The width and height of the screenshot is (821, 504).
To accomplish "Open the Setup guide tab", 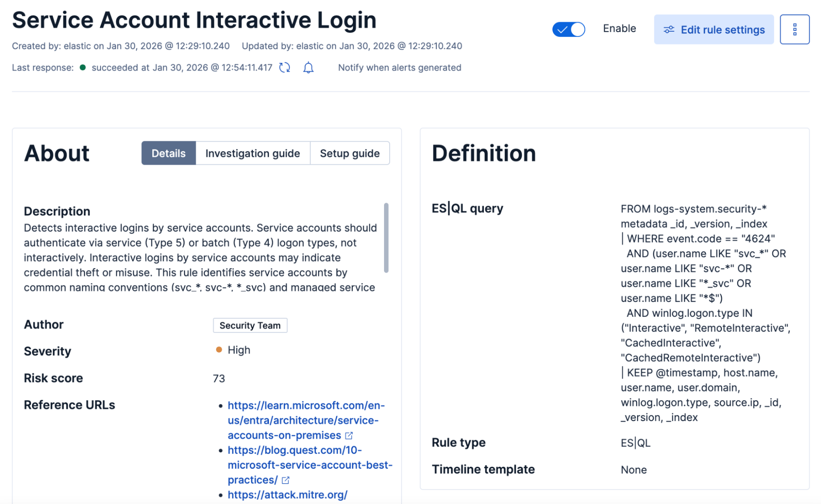I will pyautogui.click(x=350, y=153).
